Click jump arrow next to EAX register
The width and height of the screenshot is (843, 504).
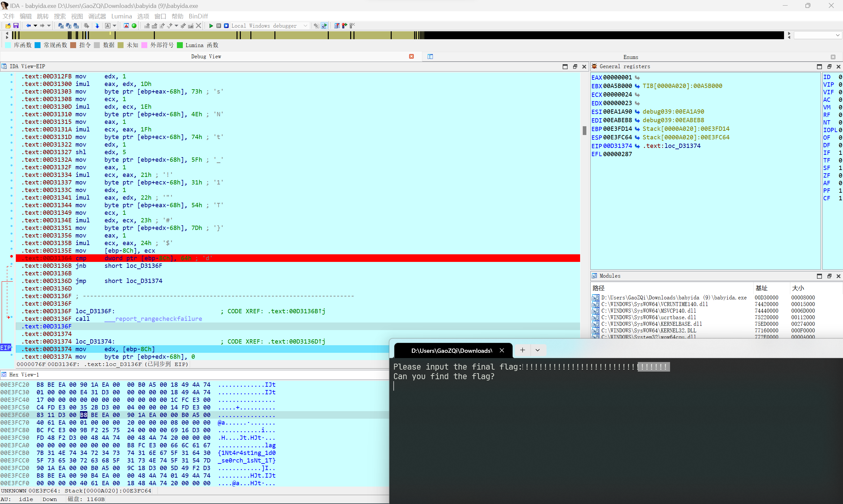(637, 77)
